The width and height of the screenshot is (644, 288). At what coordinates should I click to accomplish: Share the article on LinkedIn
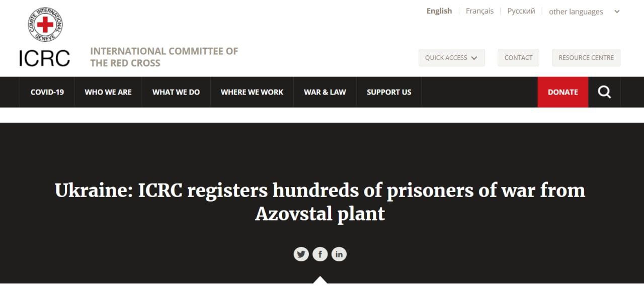(339, 254)
